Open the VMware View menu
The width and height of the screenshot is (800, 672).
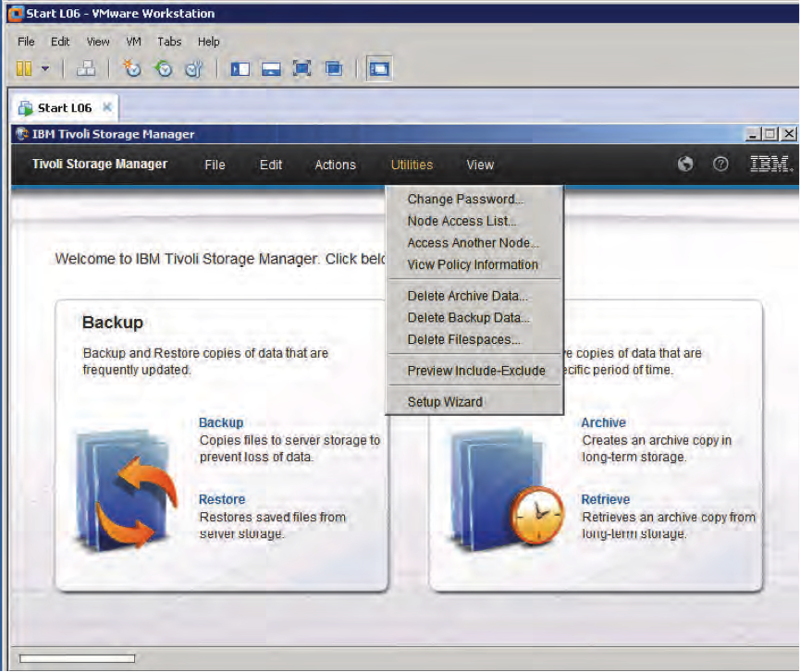(x=98, y=42)
